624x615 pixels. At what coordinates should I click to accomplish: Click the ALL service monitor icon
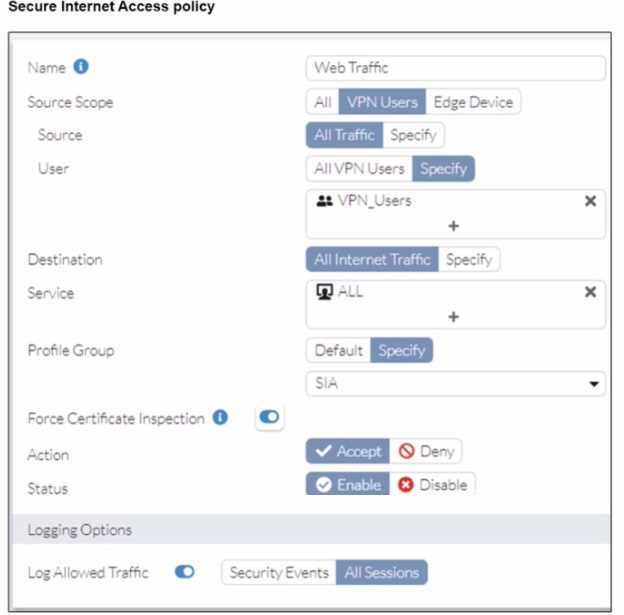click(323, 292)
